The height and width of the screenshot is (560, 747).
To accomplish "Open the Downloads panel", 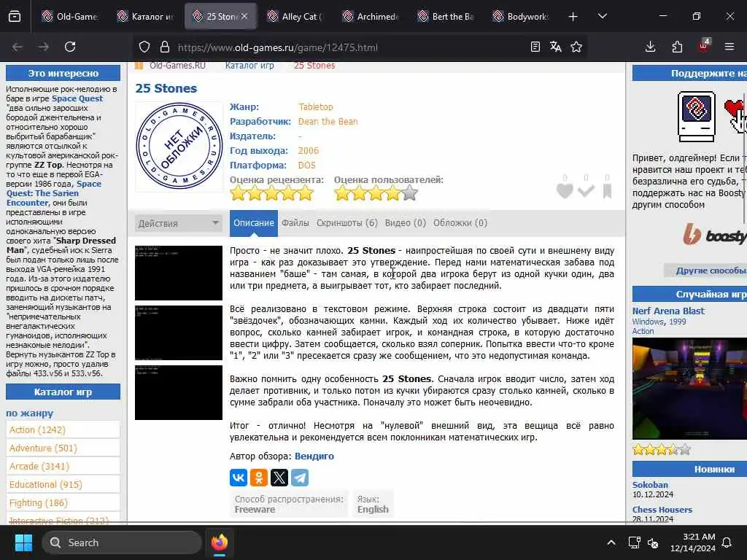I will 650,47.
